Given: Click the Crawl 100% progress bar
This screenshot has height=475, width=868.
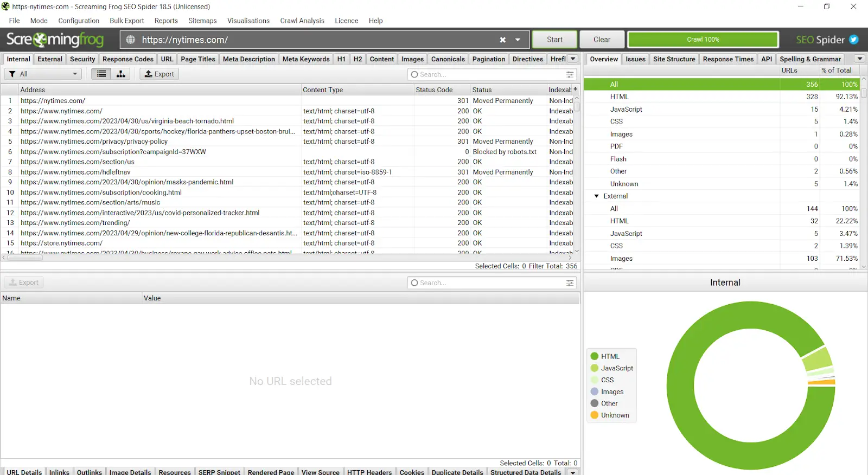Looking at the screenshot, I should 703,40.
